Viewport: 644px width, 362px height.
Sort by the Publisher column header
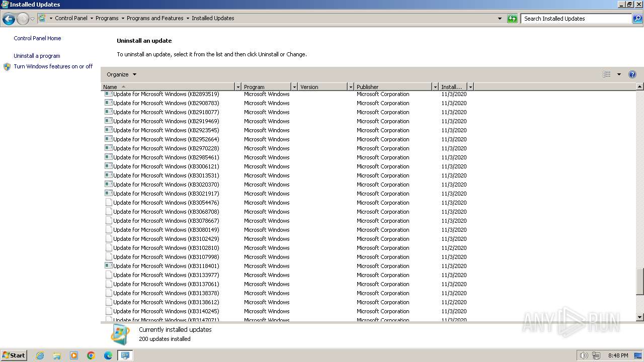393,87
